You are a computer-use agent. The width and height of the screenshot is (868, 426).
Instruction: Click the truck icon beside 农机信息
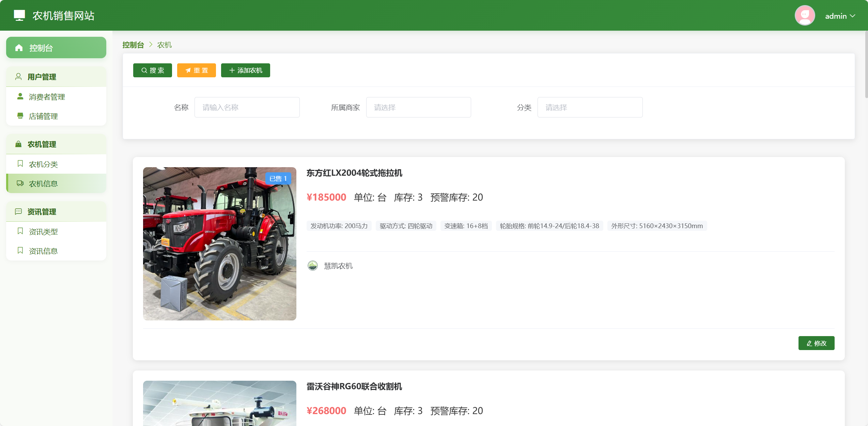[x=20, y=183]
